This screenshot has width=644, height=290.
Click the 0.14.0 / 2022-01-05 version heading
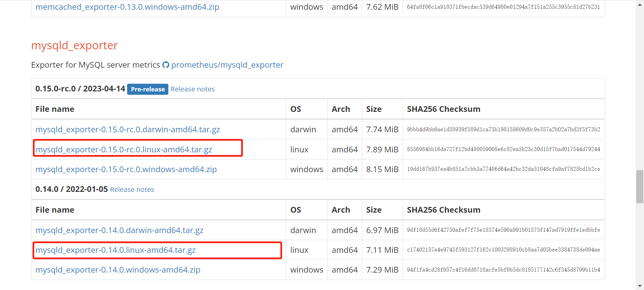click(71, 189)
